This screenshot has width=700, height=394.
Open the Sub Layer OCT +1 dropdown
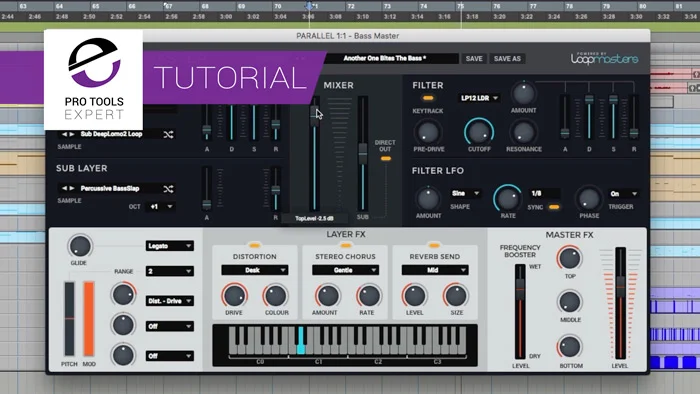click(x=160, y=207)
